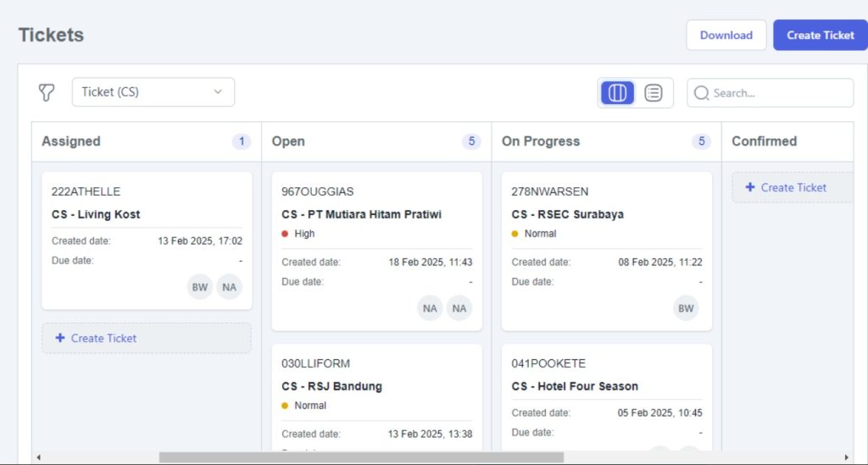Open the CS - RSJ Bandung ticket
868x465 pixels.
(331, 386)
